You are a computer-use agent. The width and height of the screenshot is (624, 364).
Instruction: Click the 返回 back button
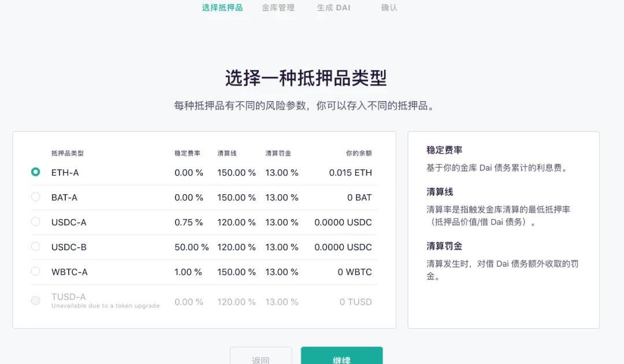tap(261, 357)
